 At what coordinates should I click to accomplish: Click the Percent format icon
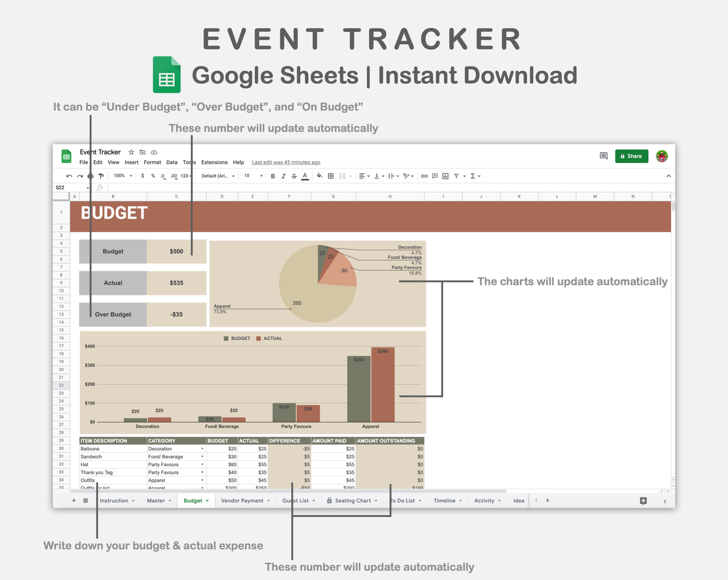click(152, 176)
